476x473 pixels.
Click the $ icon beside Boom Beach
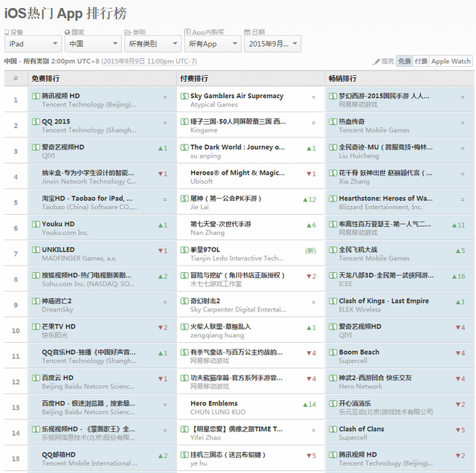click(333, 353)
